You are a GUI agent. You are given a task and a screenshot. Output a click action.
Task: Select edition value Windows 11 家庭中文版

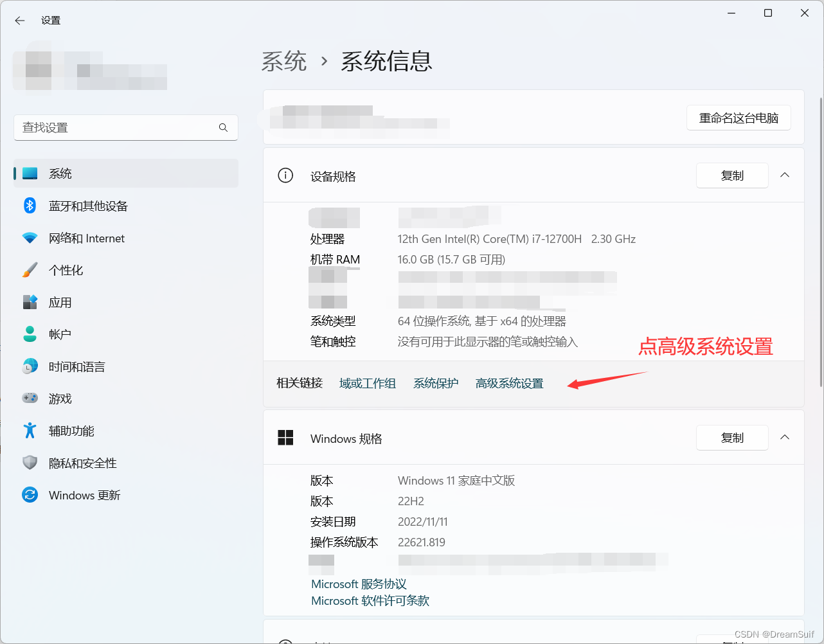456,481
